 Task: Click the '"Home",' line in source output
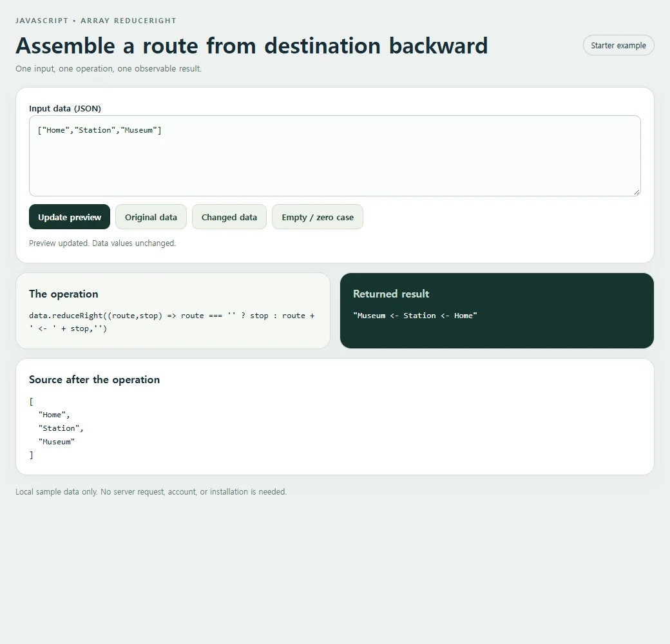click(54, 415)
